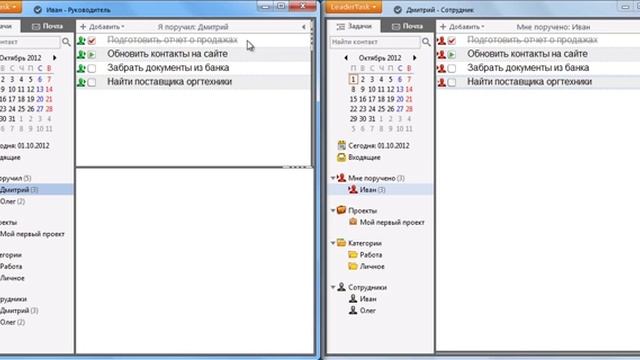This screenshot has width=640, height=360.
Task: Switch to Задачи tab in Dmitry's window
Action: point(354,26)
